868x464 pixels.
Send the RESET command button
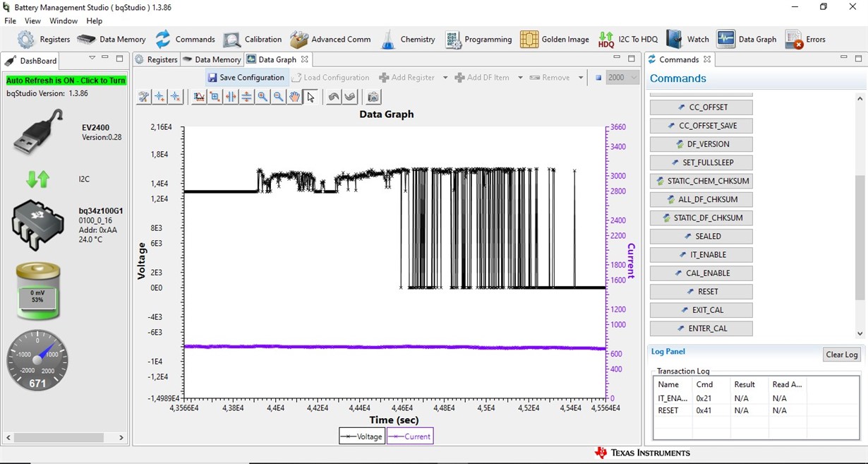[x=701, y=291]
